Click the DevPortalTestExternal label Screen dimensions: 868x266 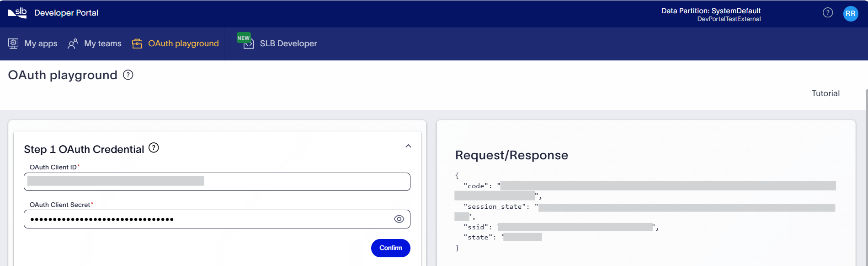729,19
